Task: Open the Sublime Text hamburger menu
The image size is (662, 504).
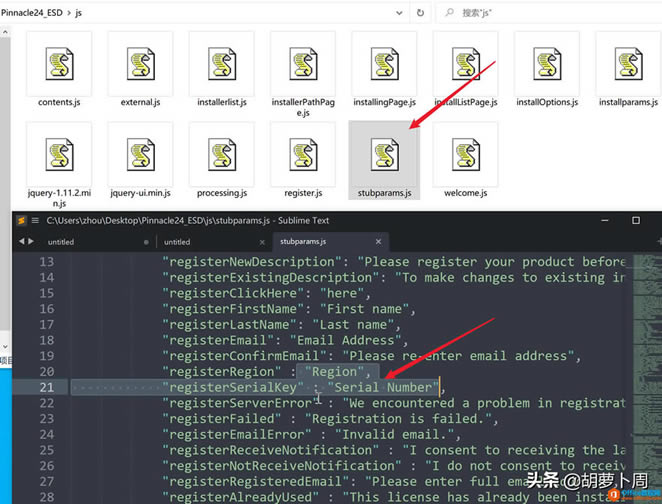Action: click(x=35, y=220)
